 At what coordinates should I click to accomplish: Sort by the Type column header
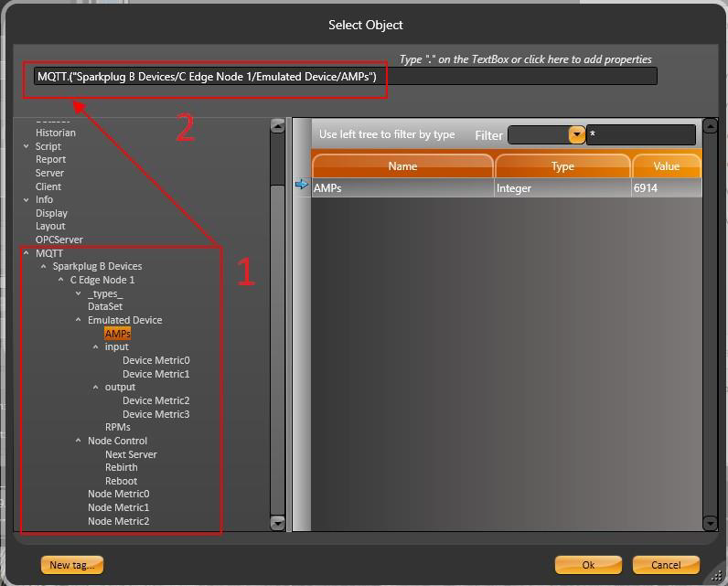tap(562, 166)
